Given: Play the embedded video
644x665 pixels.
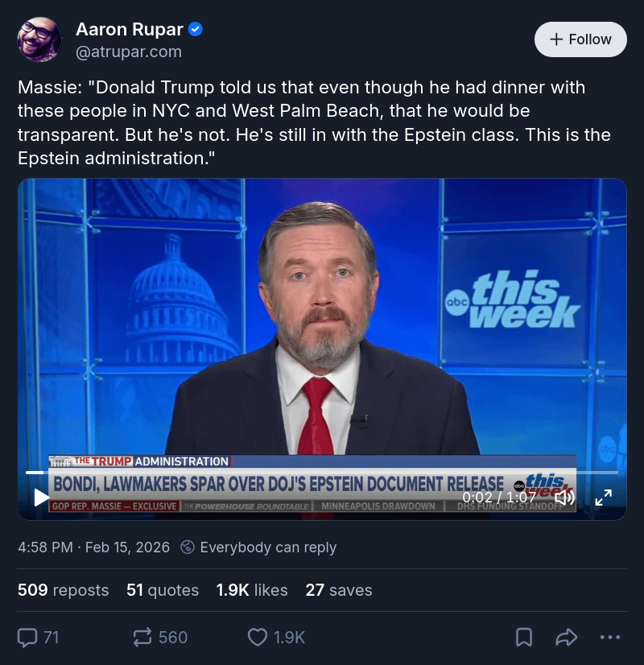Looking at the screenshot, I should click(x=41, y=497).
